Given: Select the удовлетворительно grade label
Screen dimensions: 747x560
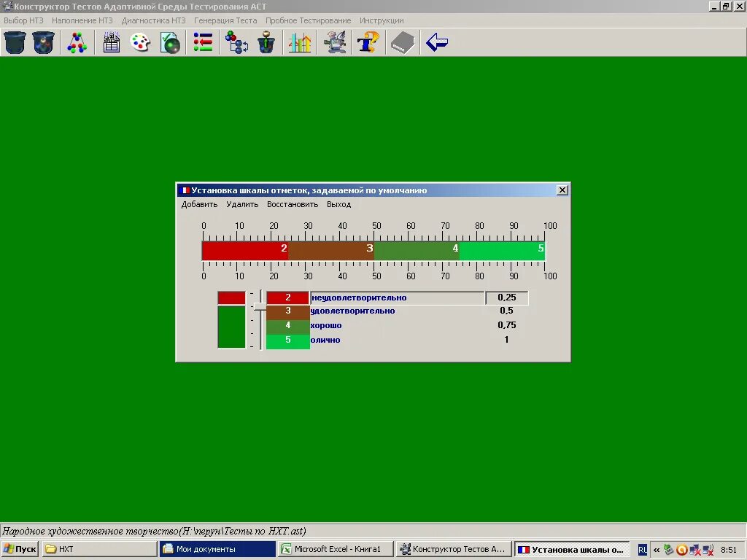Looking at the screenshot, I should pyautogui.click(x=352, y=311).
